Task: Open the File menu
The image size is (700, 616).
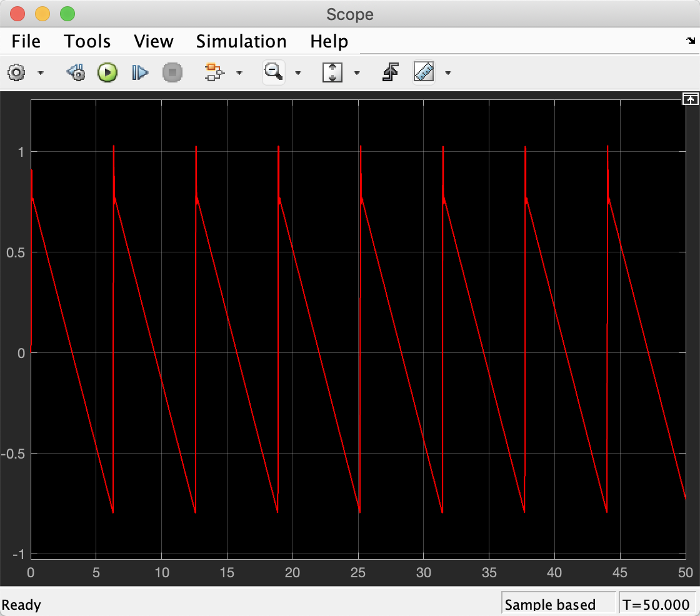Action: [26, 41]
